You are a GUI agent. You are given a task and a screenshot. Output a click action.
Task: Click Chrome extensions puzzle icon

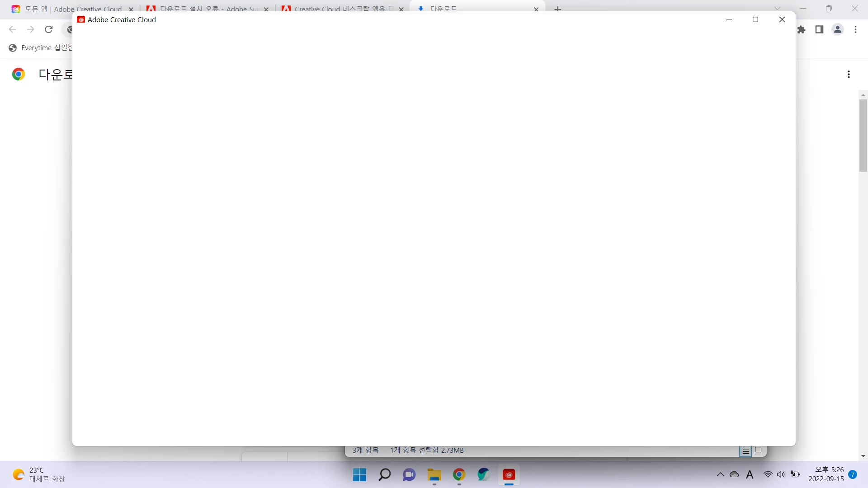pyautogui.click(x=802, y=30)
